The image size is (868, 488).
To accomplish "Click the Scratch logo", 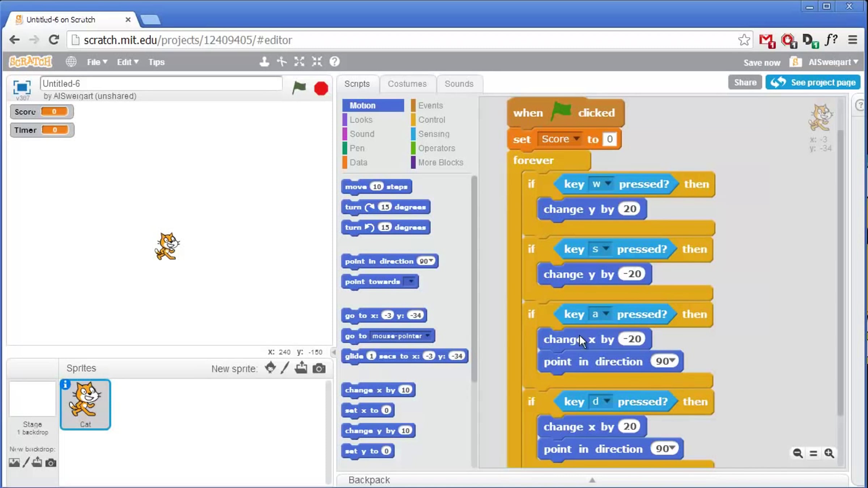I will tap(31, 62).
